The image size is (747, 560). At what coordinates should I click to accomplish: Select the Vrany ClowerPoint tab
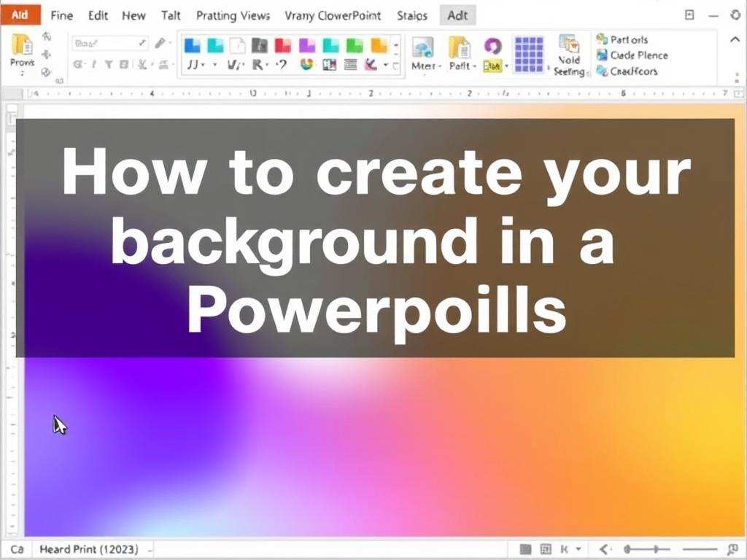click(333, 16)
